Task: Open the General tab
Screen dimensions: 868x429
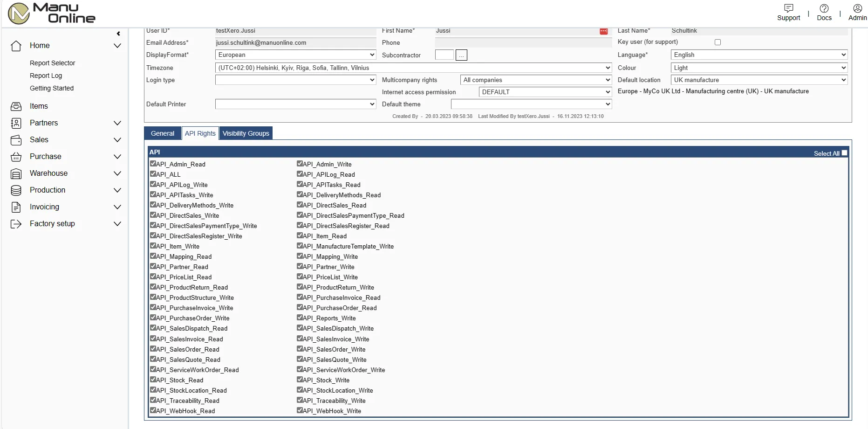Action: pos(162,133)
